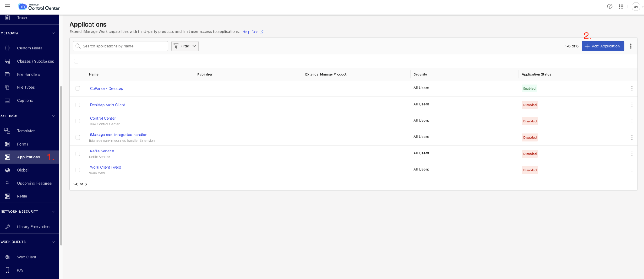Image resolution: width=644 pixels, height=279 pixels.
Task: Go to Custom Fields in sidebar
Action: 29,48
